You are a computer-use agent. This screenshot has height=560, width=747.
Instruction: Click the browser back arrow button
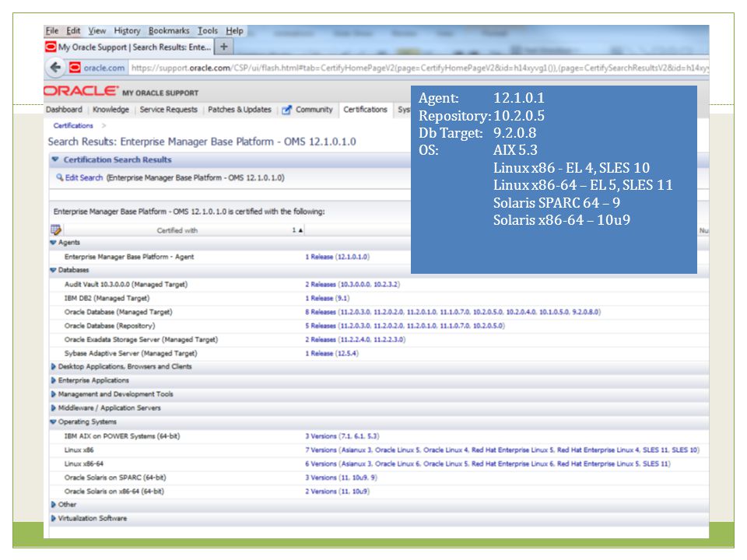(55, 67)
